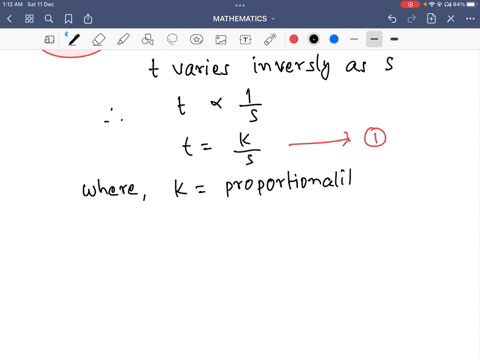Viewport: 480px width, 360px height.
Task: Select the medium stroke width
Action: (x=374, y=39)
